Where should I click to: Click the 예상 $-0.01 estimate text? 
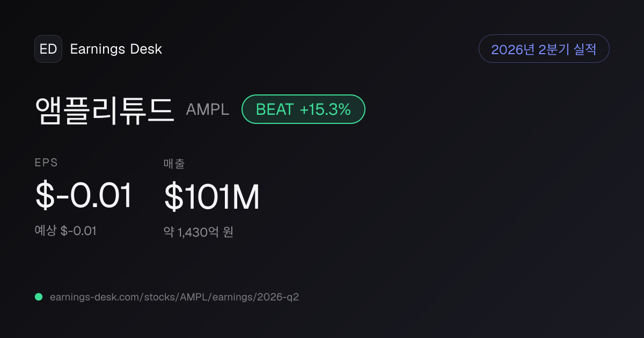[65, 231]
